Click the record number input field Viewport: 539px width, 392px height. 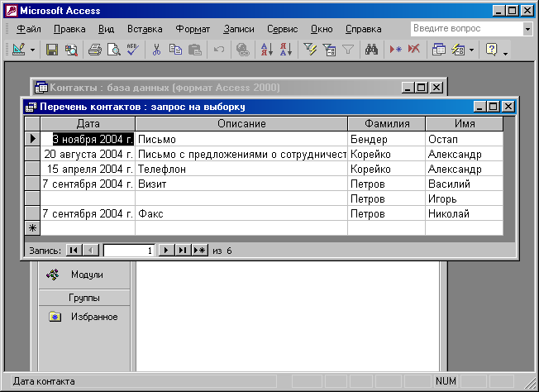coord(129,251)
